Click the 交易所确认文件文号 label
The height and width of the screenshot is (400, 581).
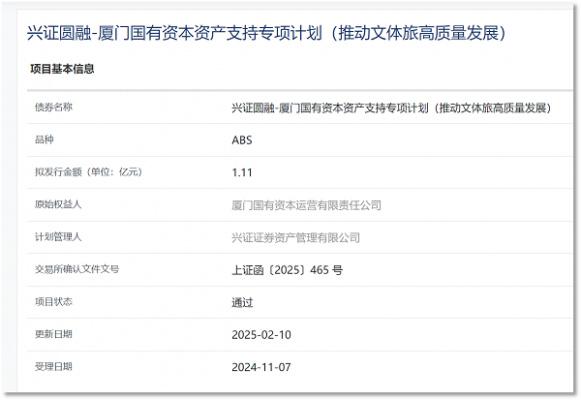pyautogui.click(x=77, y=269)
